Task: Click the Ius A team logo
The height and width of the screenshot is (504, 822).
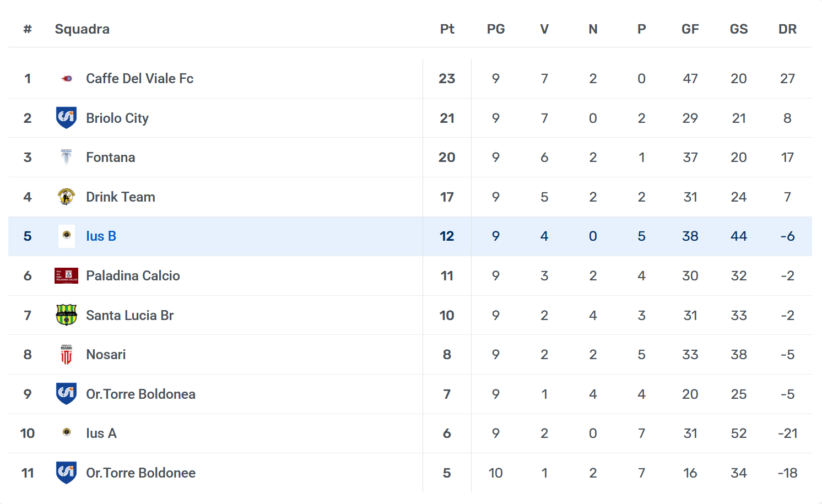Action: click(x=67, y=433)
